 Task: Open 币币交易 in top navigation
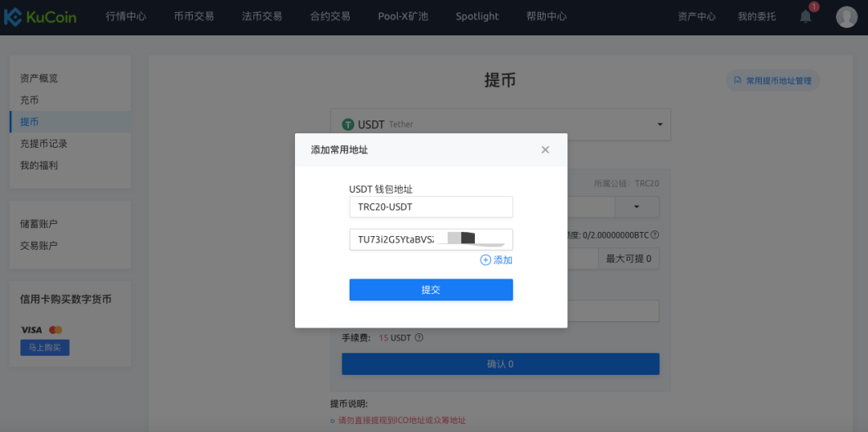(194, 17)
